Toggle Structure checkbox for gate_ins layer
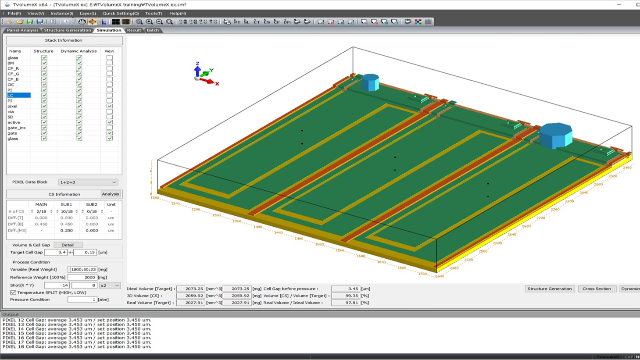 click(x=44, y=128)
